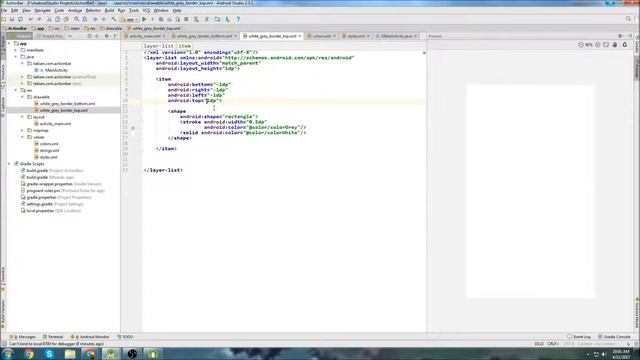The image size is (640, 360).
Task: Run the app with the green play icon
Action: (144, 19)
